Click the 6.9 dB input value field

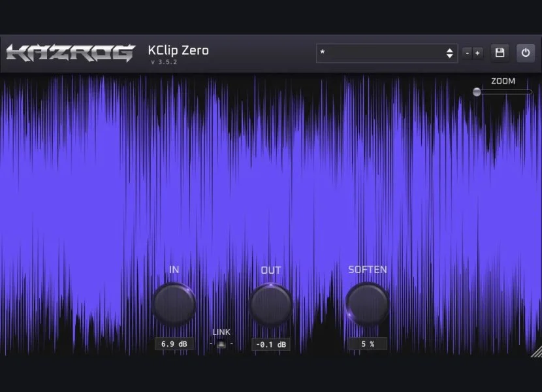pyautogui.click(x=174, y=344)
